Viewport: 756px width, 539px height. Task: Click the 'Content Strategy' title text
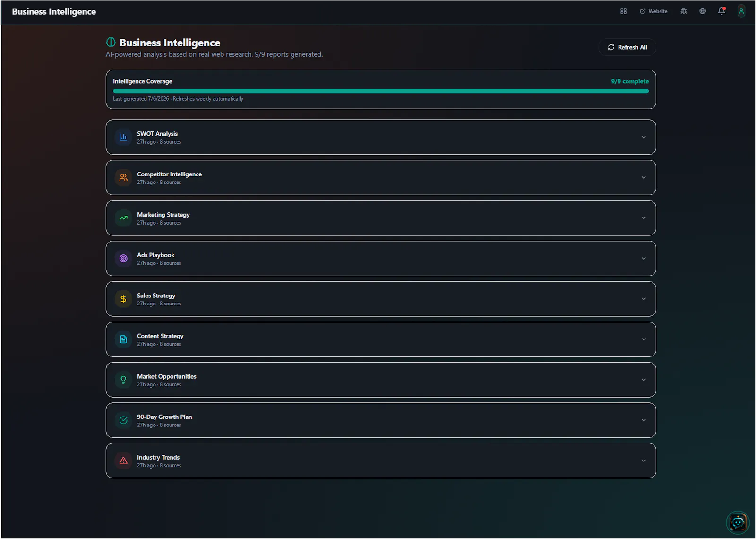tap(160, 336)
